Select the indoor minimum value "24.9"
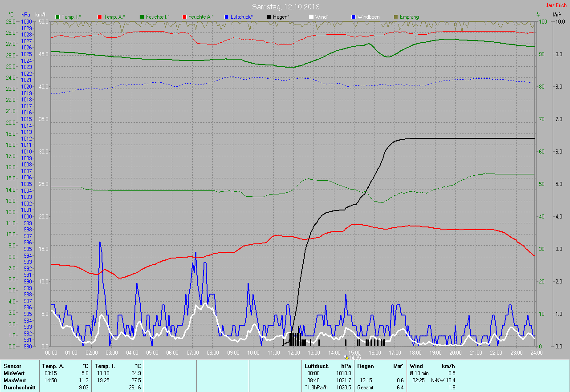This screenshot has width=570, height=392. click(x=136, y=373)
